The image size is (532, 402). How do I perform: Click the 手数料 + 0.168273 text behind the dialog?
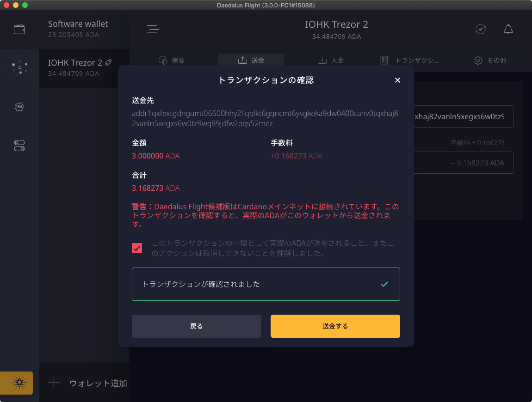click(477, 143)
